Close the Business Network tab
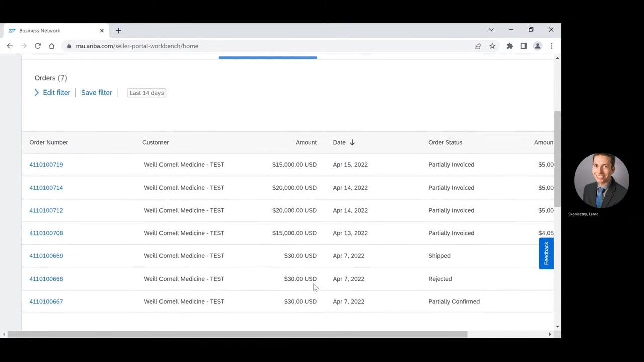Viewport: 644px width, 362px height. (x=102, y=31)
